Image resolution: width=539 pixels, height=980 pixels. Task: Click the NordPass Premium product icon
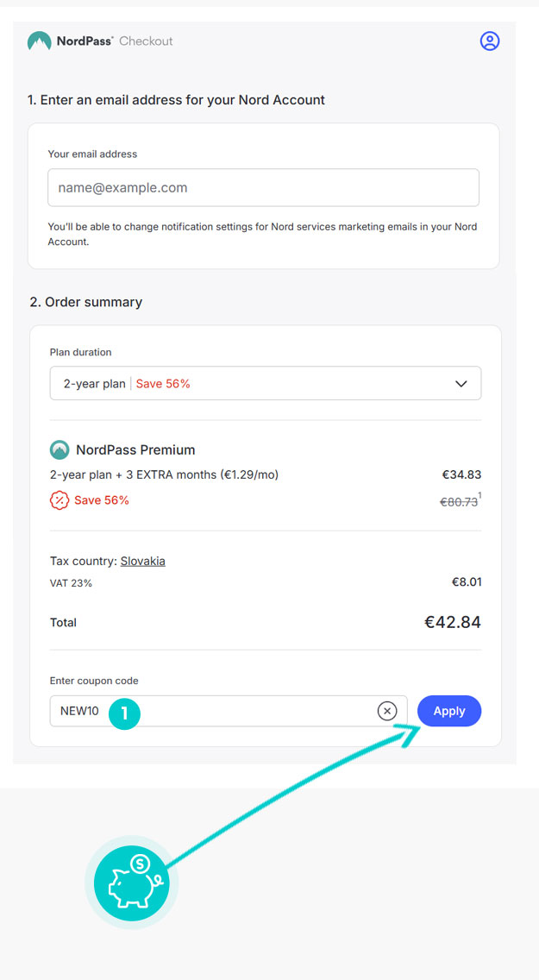(x=60, y=449)
